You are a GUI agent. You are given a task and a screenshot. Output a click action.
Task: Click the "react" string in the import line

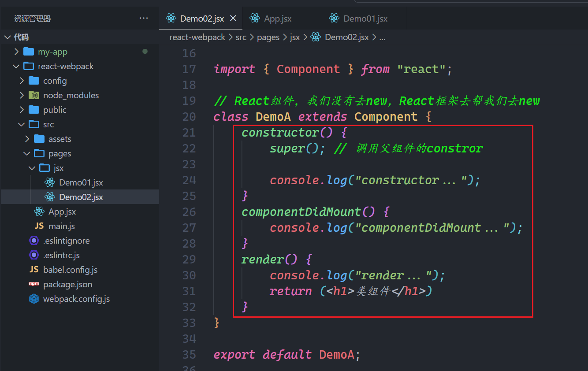tap(421, 69)
